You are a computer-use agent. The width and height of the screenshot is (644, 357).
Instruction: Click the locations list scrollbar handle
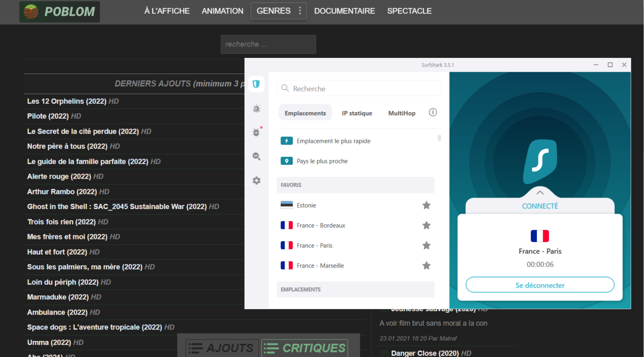pyautogui.click(x=439, y=138)
